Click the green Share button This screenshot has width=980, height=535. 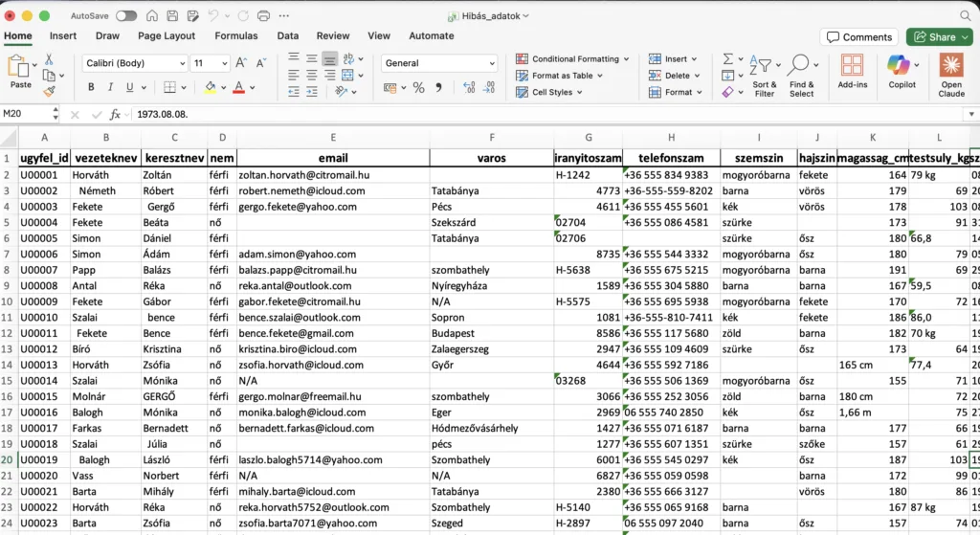pyautogui.click(x=939, y=37)
